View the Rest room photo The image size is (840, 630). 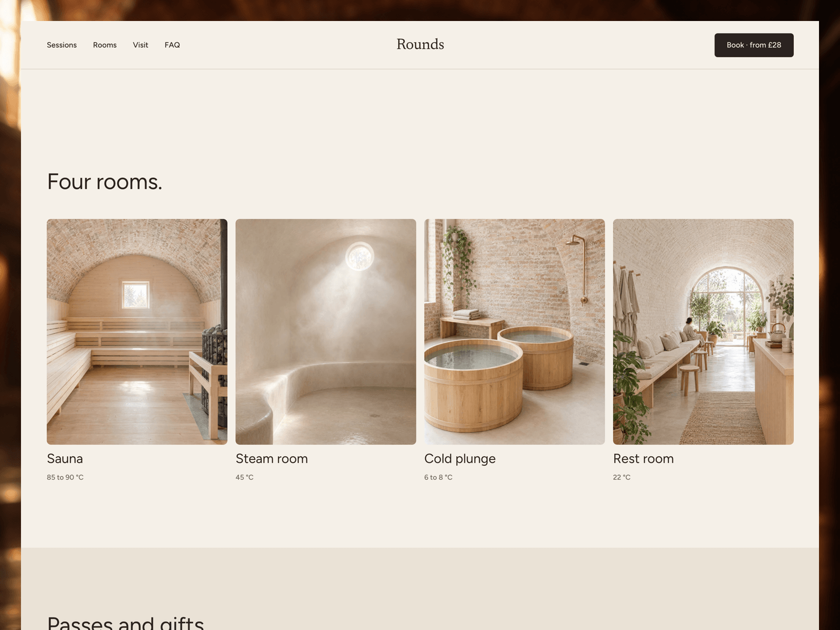tap(703, 332)
